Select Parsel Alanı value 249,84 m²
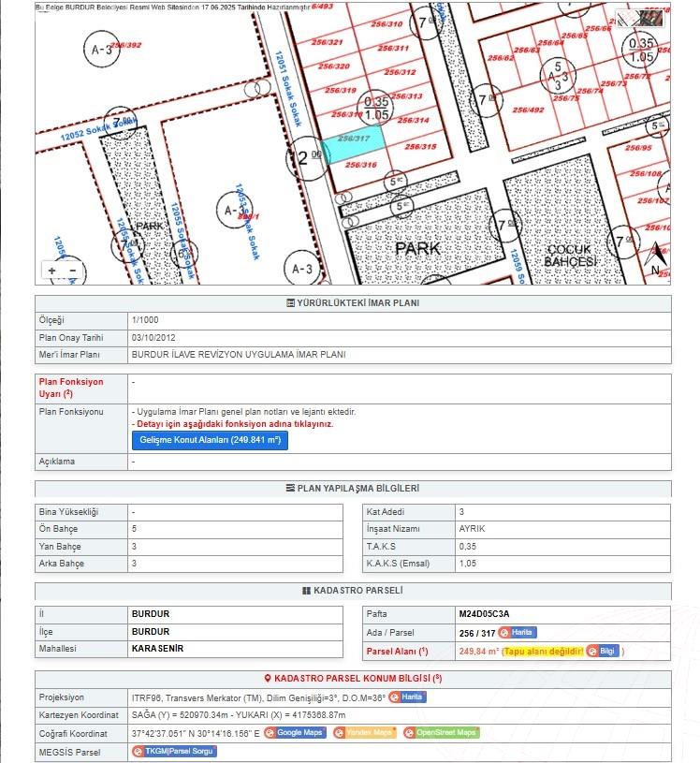 tap(478, 651)
